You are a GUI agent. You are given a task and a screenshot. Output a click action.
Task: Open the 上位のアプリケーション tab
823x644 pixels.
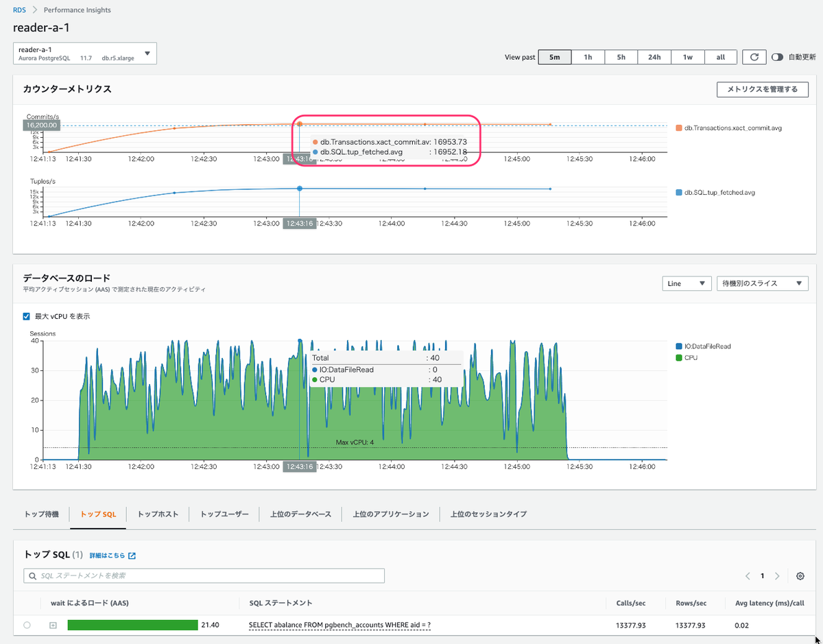tap(391, 514)
